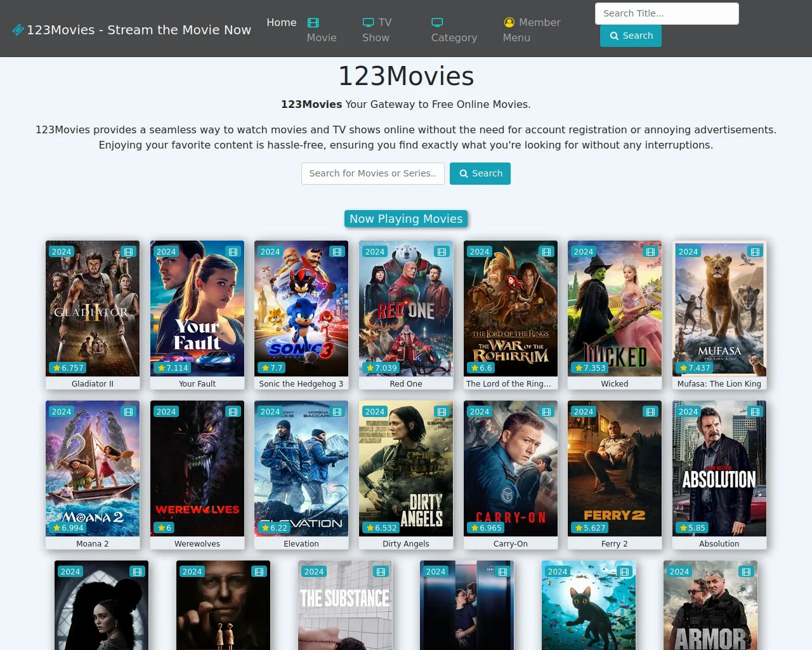
Task: Click film icon on War of the Rohirrim poster
Action: 547,252
